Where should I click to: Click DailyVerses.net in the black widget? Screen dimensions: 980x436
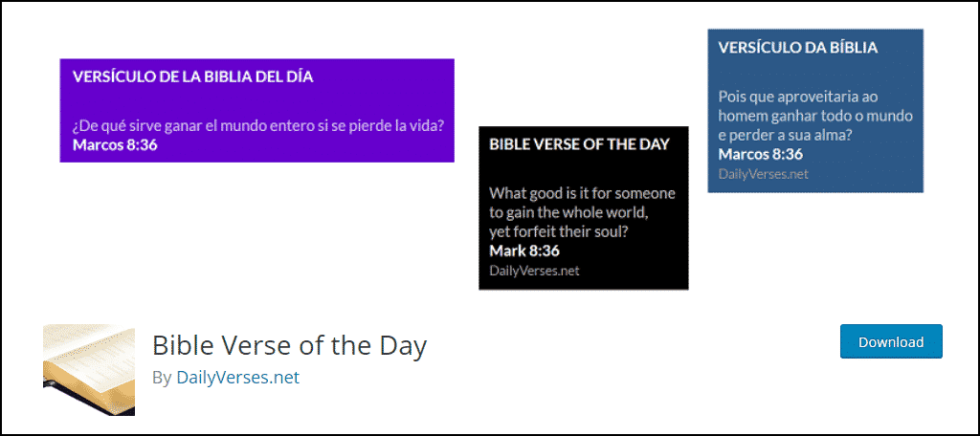[x=534, y=270]
